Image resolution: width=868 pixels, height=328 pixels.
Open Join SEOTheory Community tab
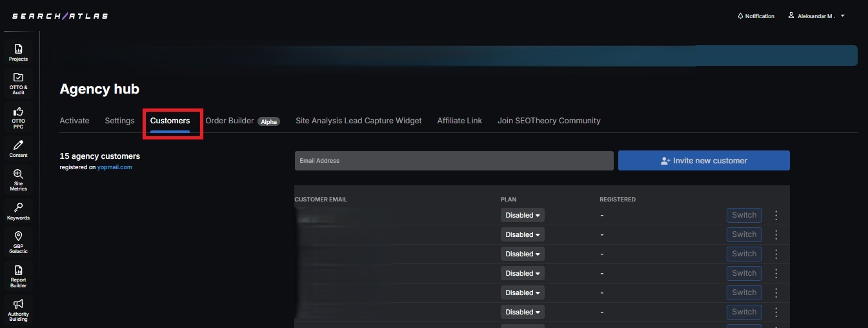(x=549, y=121)
